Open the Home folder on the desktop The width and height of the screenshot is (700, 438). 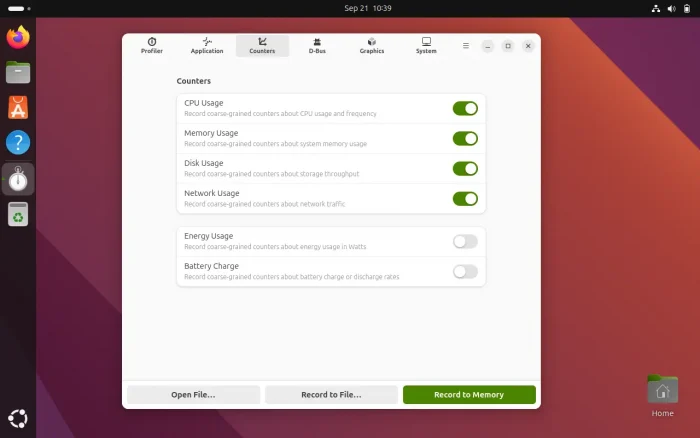[x=662, y=396]
